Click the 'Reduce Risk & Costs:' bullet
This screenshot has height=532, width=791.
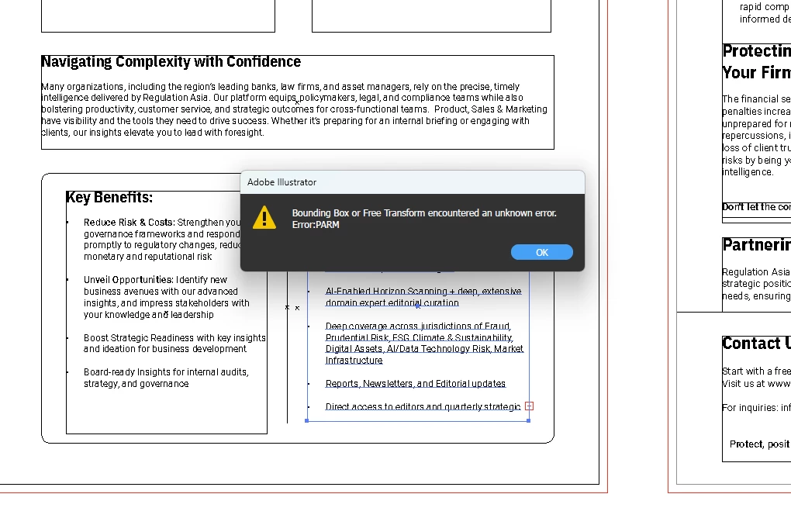click(x=162, y=240)
